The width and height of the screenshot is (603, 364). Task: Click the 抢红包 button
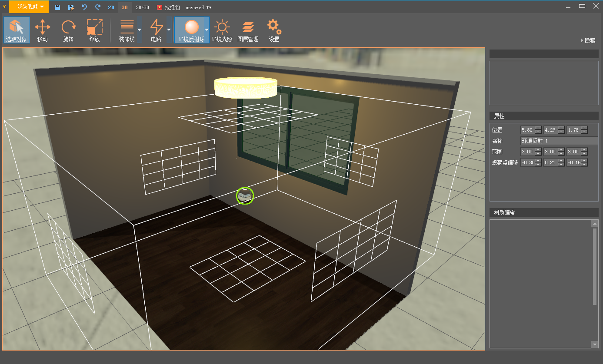tap(168, 7)
